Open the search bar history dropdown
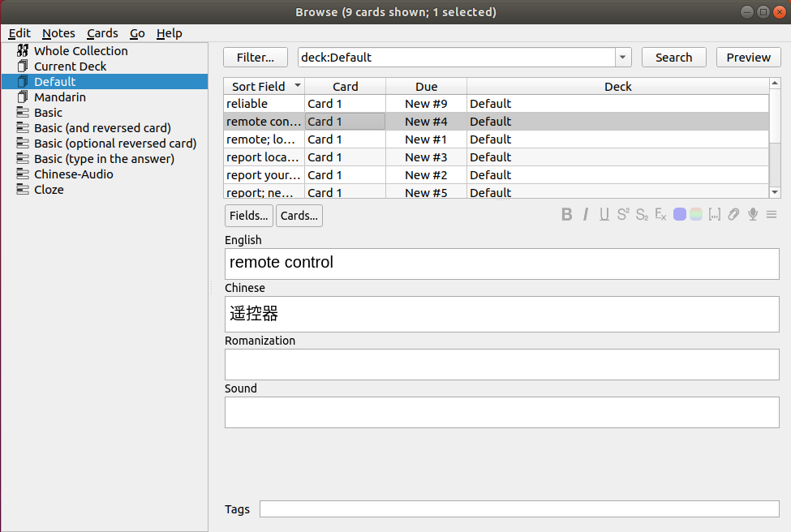 (x=621, y=57)
